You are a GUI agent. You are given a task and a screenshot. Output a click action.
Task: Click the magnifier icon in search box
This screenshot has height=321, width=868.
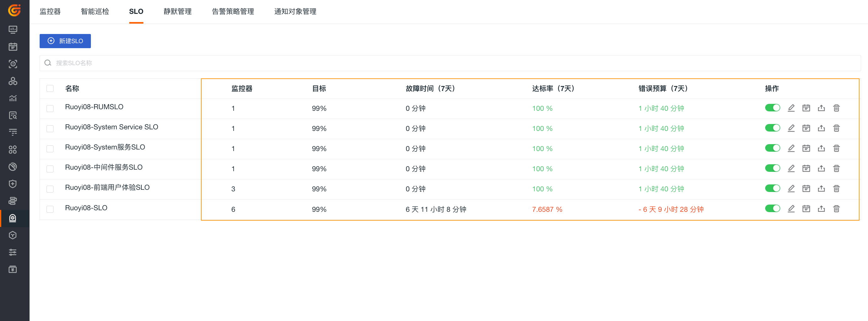[48, 63]
